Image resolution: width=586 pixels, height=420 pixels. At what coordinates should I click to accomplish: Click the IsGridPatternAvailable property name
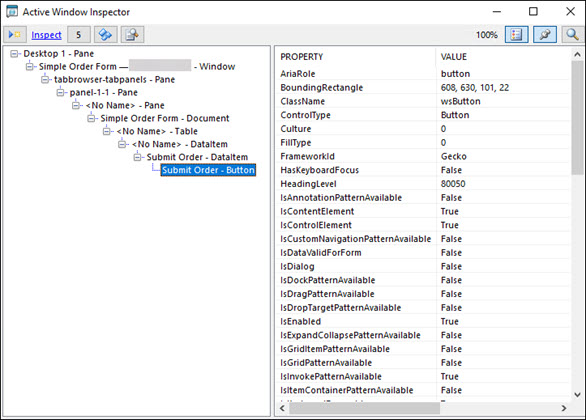[326, 363]
